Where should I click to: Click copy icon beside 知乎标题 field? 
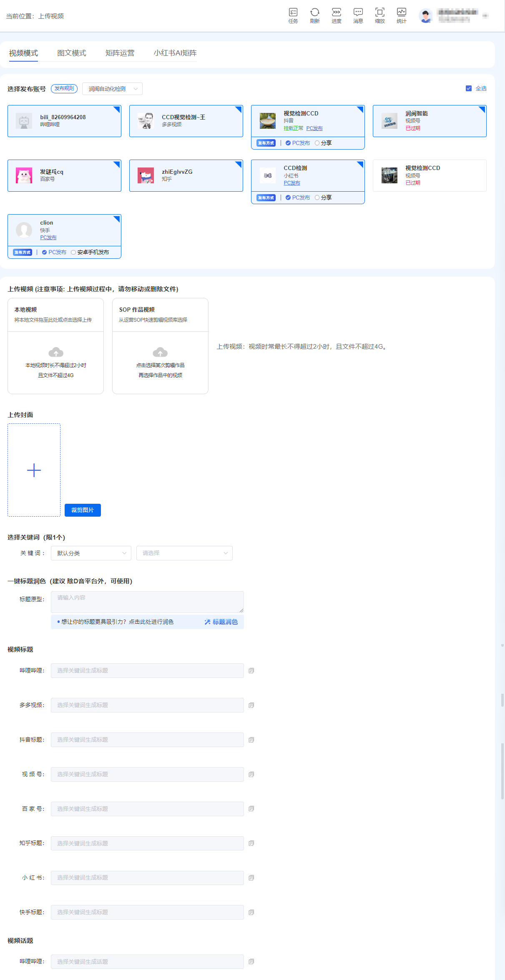(x=251, y=843)
